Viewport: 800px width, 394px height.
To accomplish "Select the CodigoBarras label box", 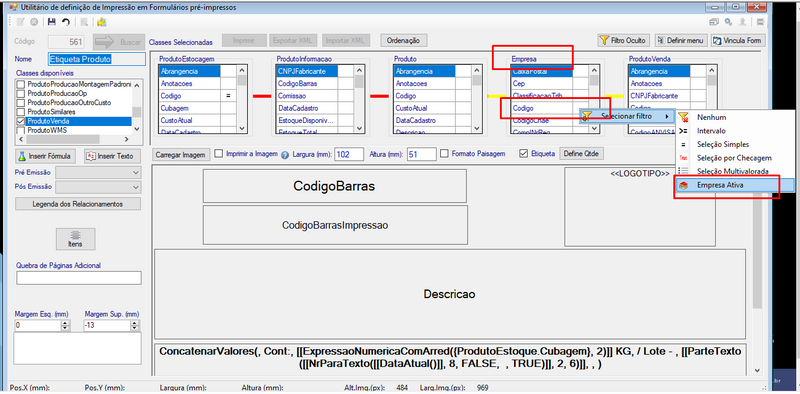I will [x=335, y=186].
